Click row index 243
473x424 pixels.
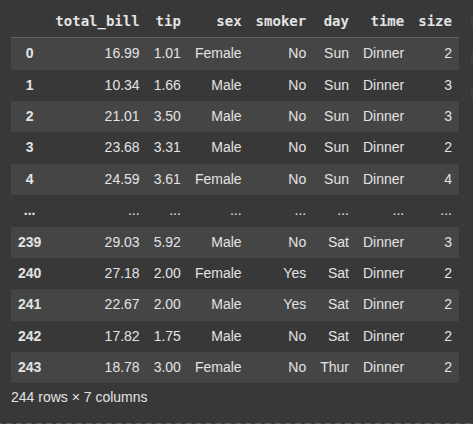pyautogui.click(x=30, y=367)
